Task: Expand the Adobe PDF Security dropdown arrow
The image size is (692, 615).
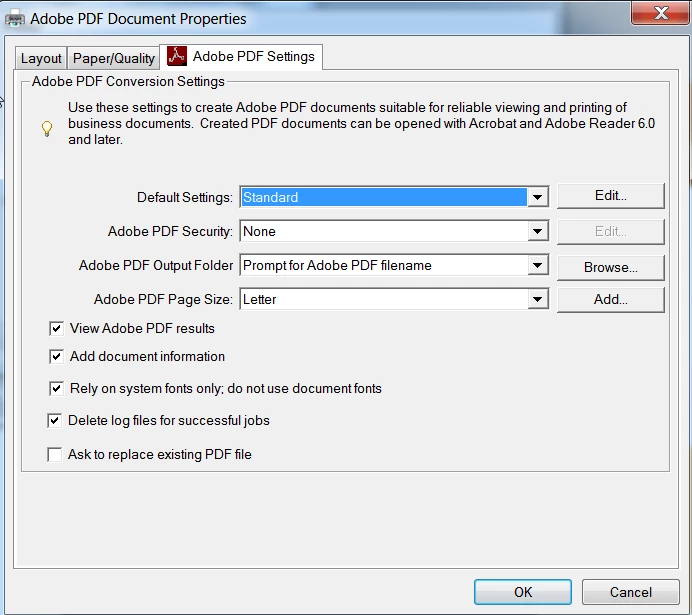Action: tap(538, 231)
